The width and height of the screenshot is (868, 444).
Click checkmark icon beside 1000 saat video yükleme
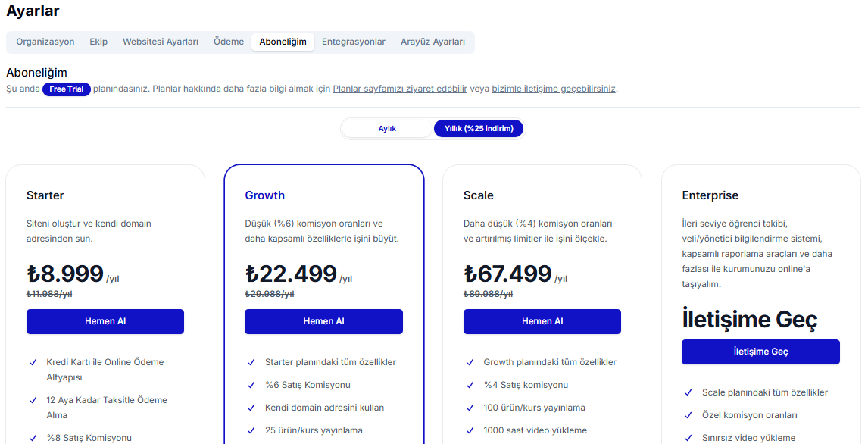tap(470, 430)
